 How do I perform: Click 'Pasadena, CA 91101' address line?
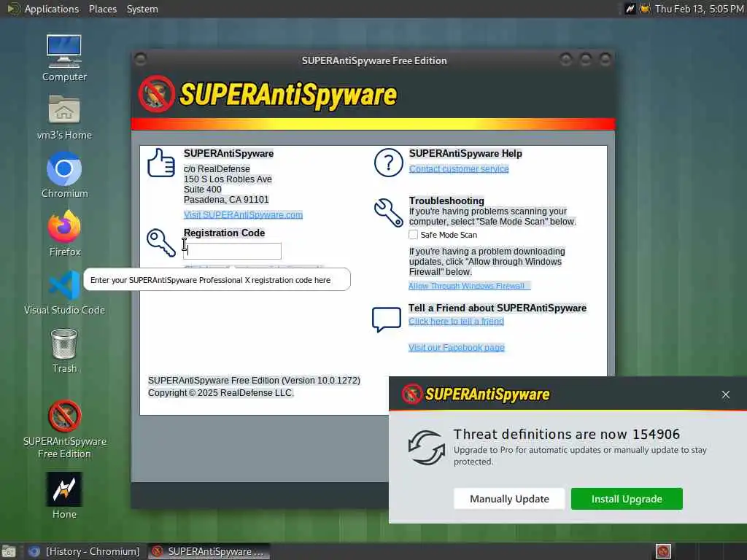pos(226,200)
